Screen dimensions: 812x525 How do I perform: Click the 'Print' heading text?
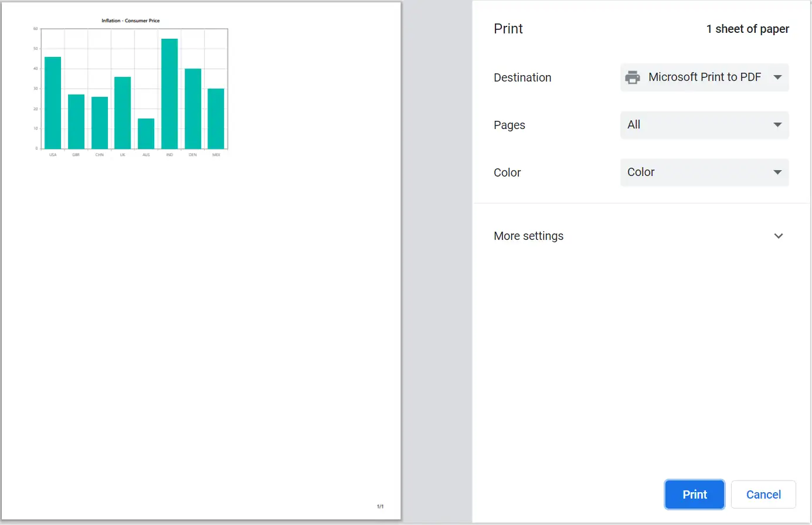point(508,29)
